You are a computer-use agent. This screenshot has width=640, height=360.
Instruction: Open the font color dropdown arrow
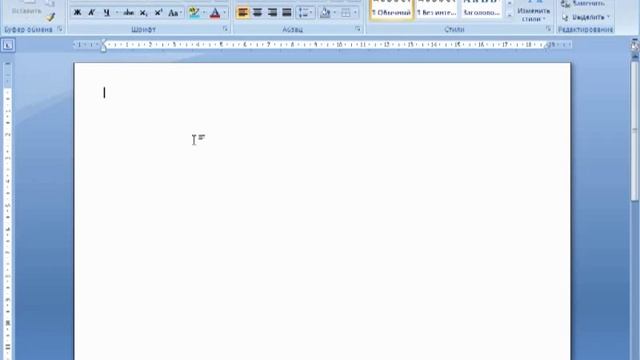[x=224, y=13]
